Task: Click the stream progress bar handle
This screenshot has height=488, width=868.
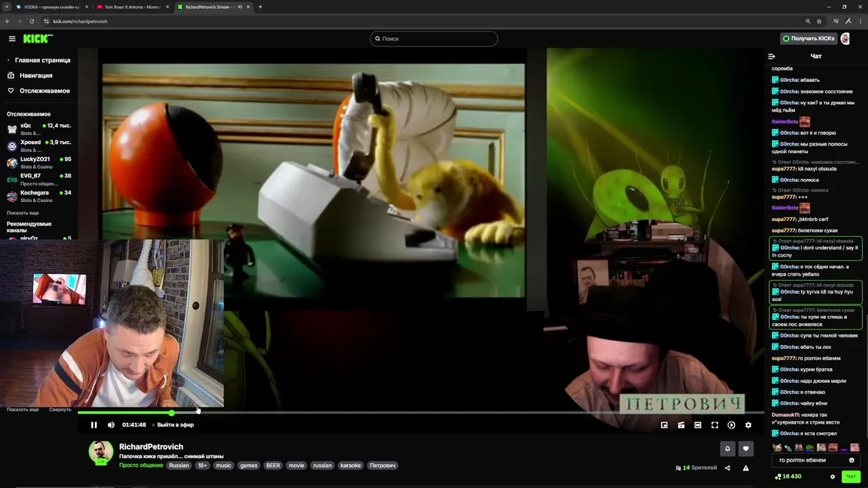Action: coord(172,412)
